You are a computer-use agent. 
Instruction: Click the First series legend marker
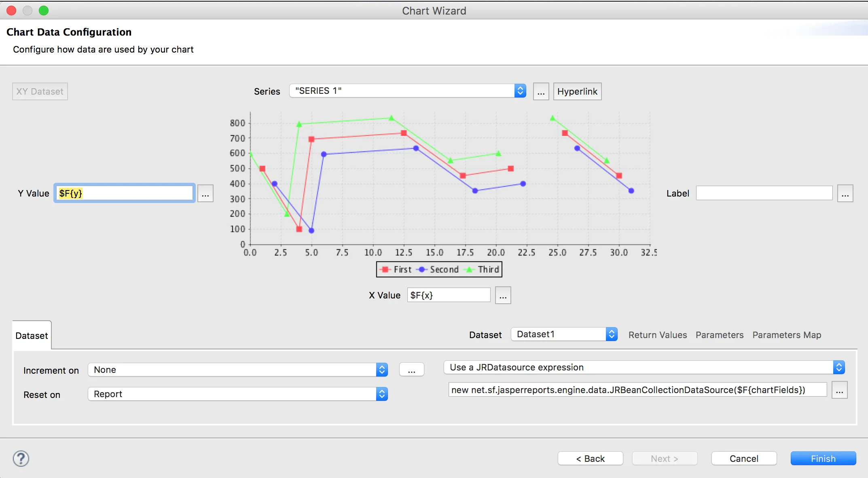385,269
